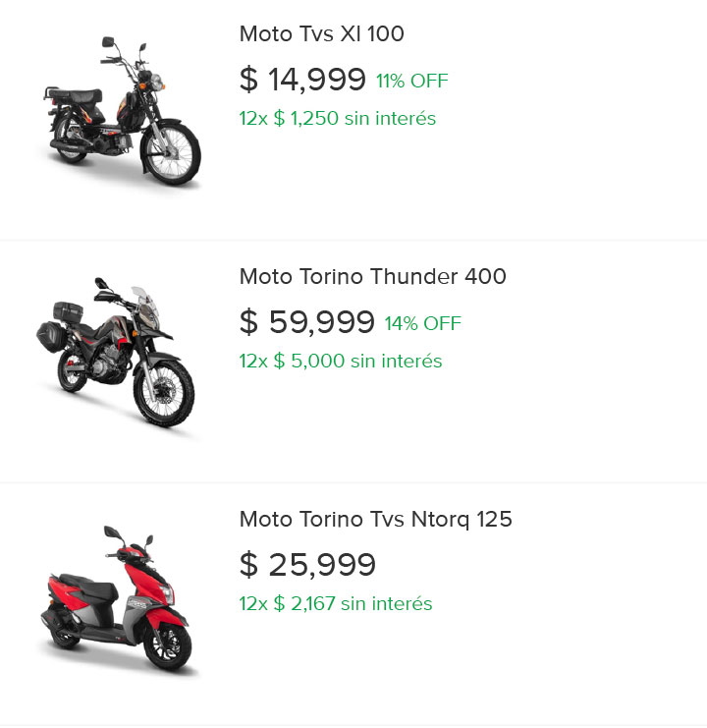The image size is (707, 728).
Task: Tap the 14% OFF discount label
Action: (x=422, y=324)
